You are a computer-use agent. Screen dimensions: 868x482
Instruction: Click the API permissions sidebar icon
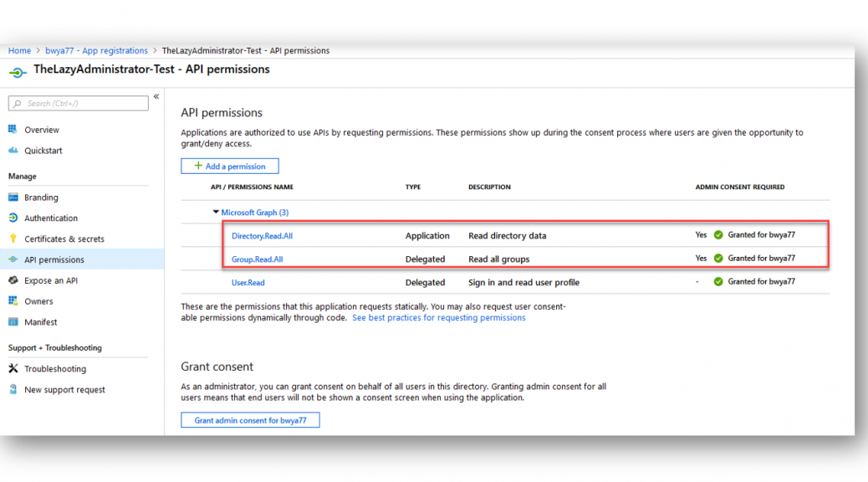coord(13,259)
